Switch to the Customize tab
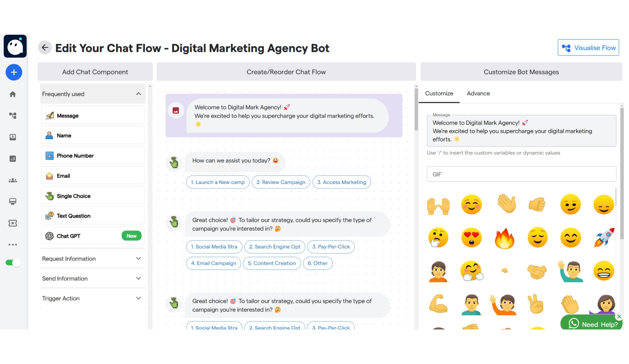 coord(439,94)
